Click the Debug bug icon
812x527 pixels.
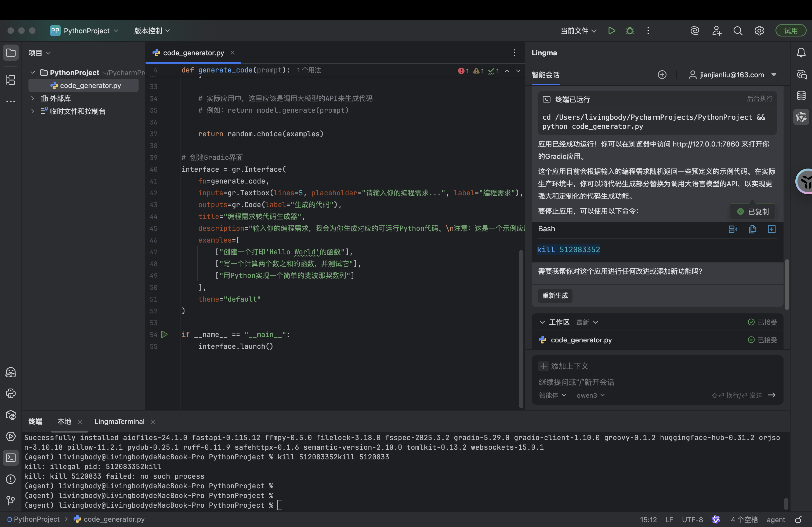[630, 31]
